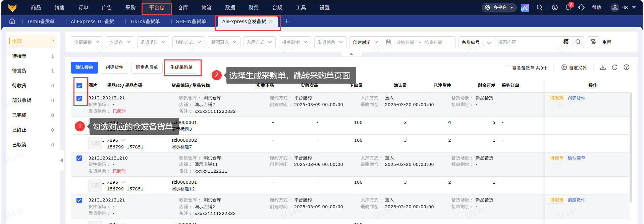The image size is (644, 224).
Task: Click the user avatar icon
Action: pyautogui.click(x=615, y=7)
